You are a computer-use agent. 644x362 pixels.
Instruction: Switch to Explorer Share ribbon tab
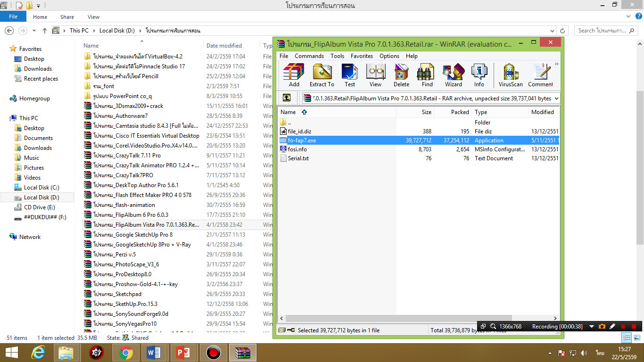[x=67, y=17]
